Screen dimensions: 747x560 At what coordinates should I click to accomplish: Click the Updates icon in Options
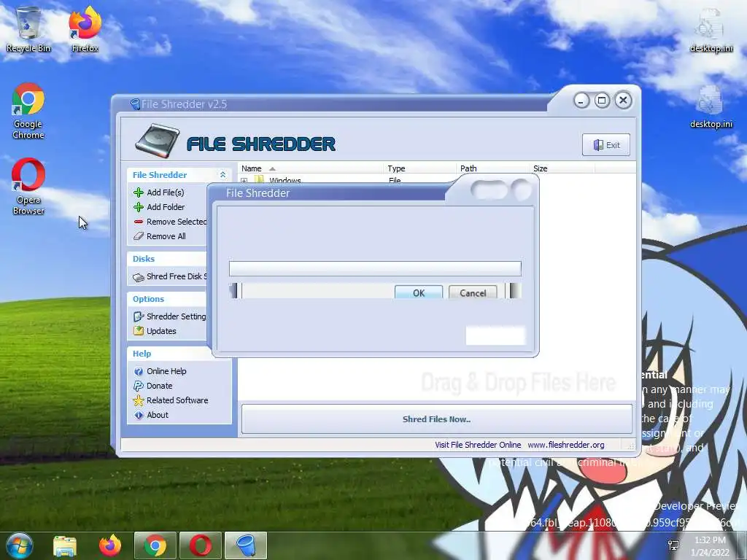pyautogui.click(x=139, y=331)
